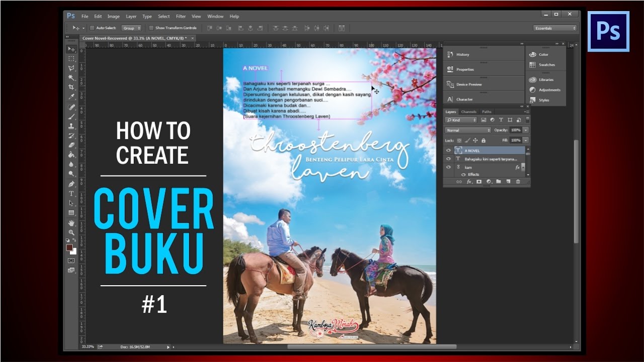The image size is (644, 362).
Task: Switch to the Paths tab
Action: (x=487, y=112)
